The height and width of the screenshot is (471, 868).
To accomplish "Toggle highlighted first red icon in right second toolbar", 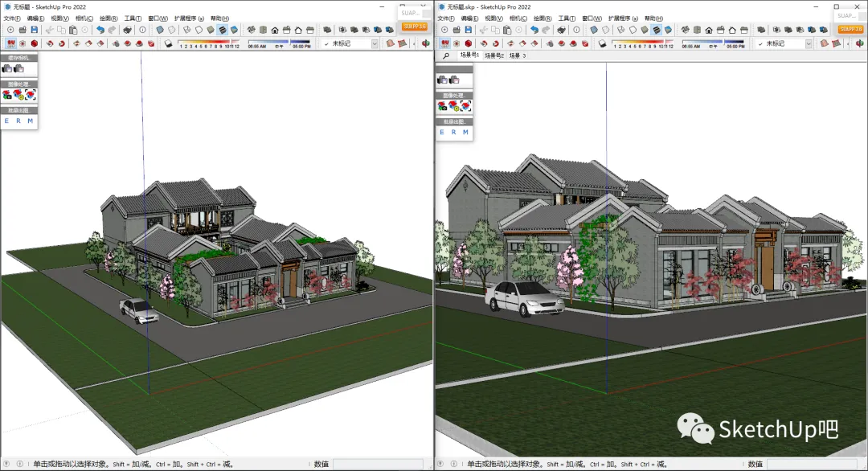I will tap(444, 43).
